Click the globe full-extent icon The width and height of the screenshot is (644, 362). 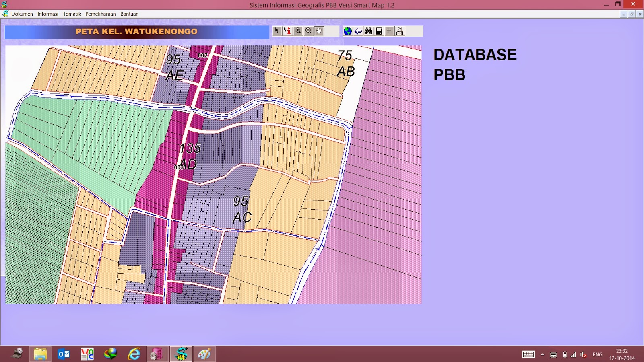[x=347, y=31]
